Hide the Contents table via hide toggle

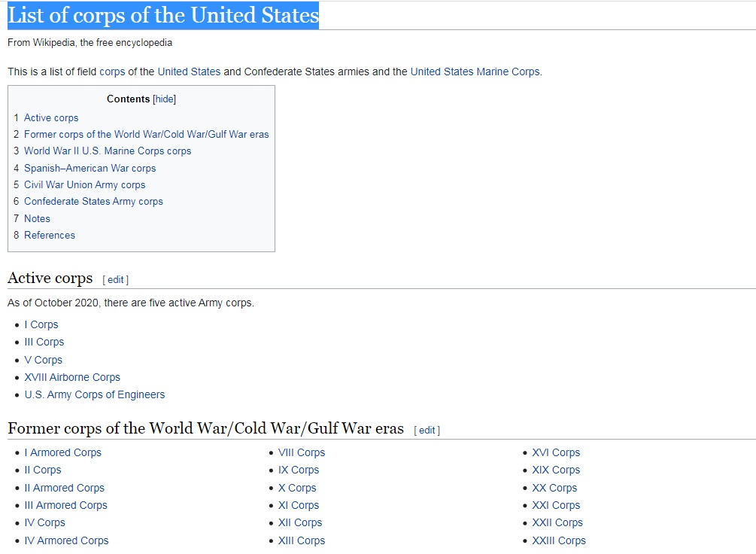165,99
